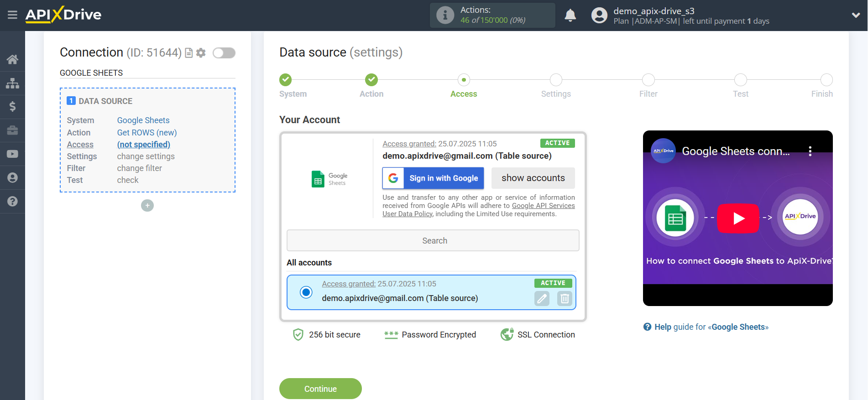868x400 pixels.
Task: Click the Get ROWS (new) action link
Action: click(x=147, y=133)
